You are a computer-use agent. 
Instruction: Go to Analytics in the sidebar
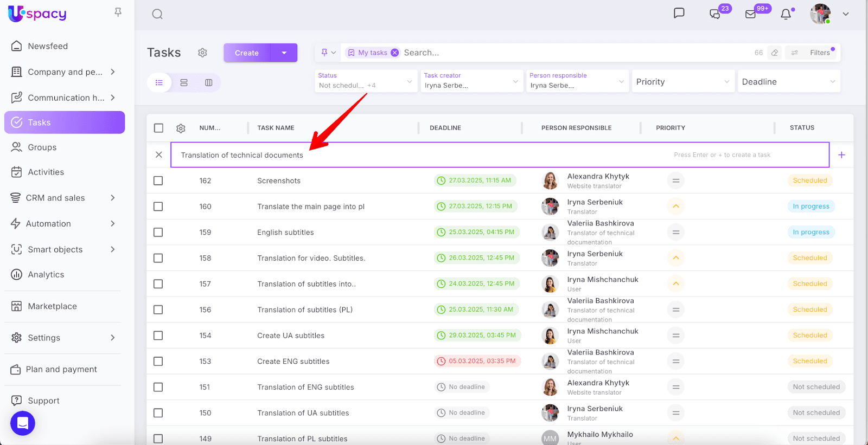point(46,275)
